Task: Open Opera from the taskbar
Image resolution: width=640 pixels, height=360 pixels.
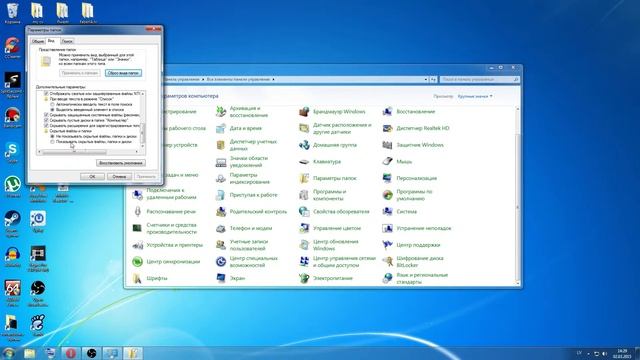Action: click(x=71, y=353)
